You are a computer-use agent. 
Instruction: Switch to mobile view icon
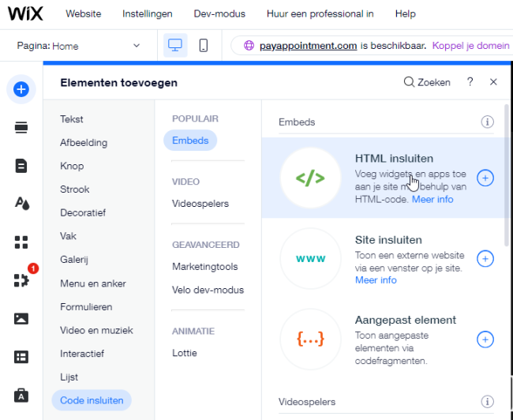pyautogui.click(x=203, y=46)
